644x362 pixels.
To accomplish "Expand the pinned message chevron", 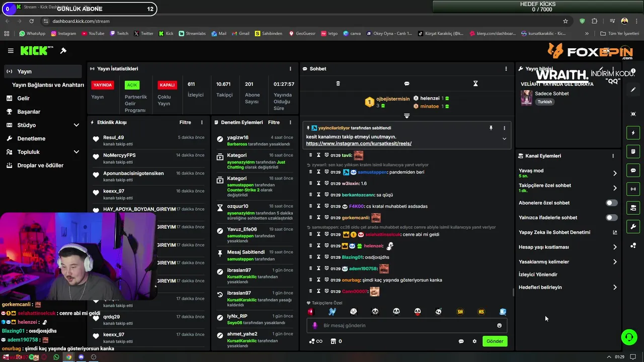I will (504, 139).
